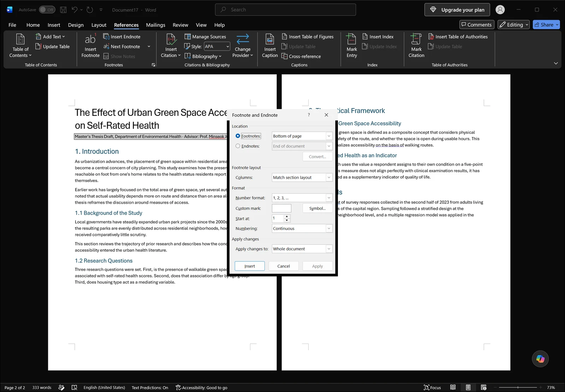The height and width of the screenshot is (392, 565).
Task: Open the Copilot floating button
Action: click(540, 359)
